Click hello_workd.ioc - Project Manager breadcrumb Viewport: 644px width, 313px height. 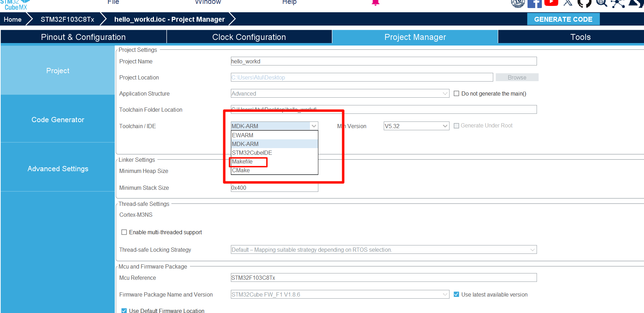coord(169,19)
